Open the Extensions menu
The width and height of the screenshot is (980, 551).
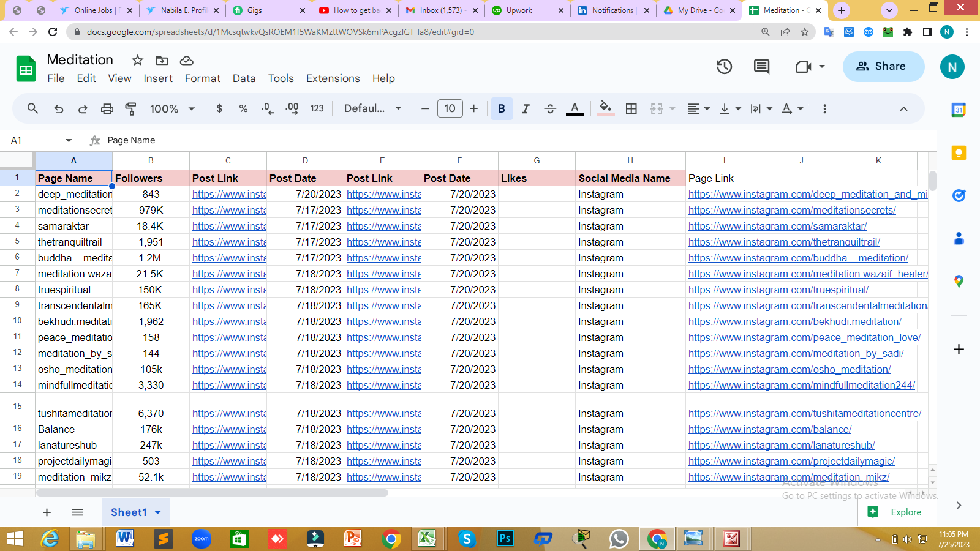333,78
